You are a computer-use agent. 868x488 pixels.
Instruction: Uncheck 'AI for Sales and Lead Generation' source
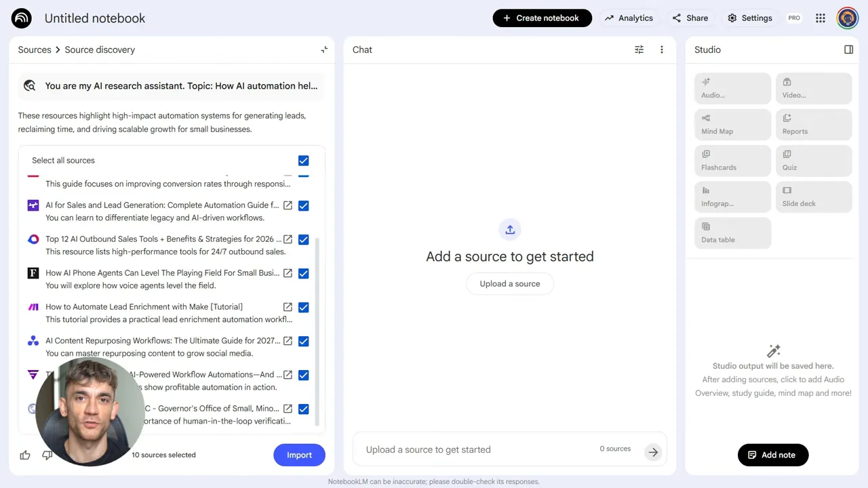tap(303, 205)
